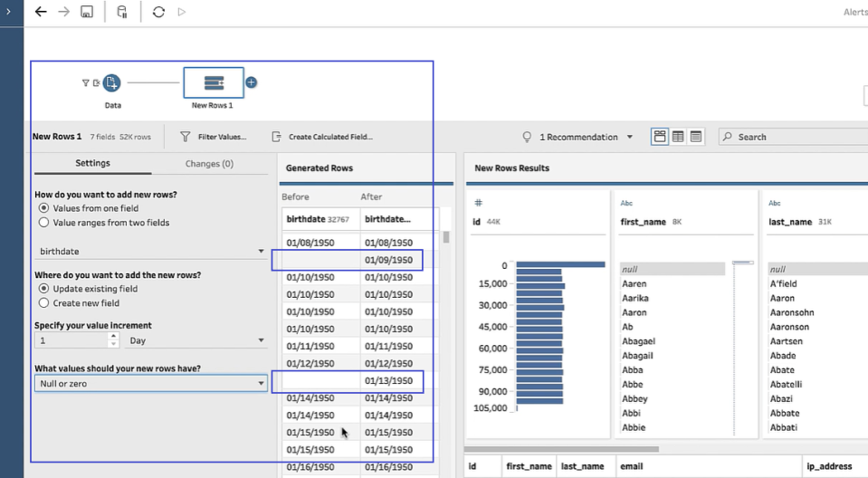Click the first_name field name
Screen dimensions: 868x478
tap(644, 222)
